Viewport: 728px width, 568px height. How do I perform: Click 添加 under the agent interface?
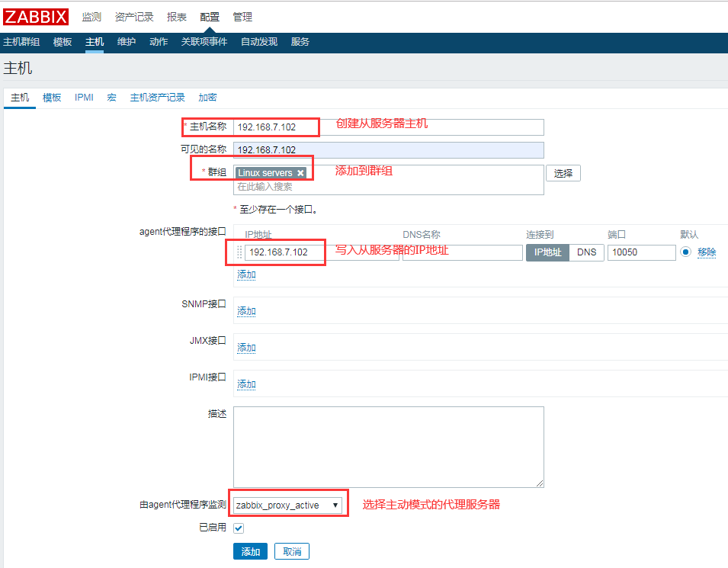[246, 274]
